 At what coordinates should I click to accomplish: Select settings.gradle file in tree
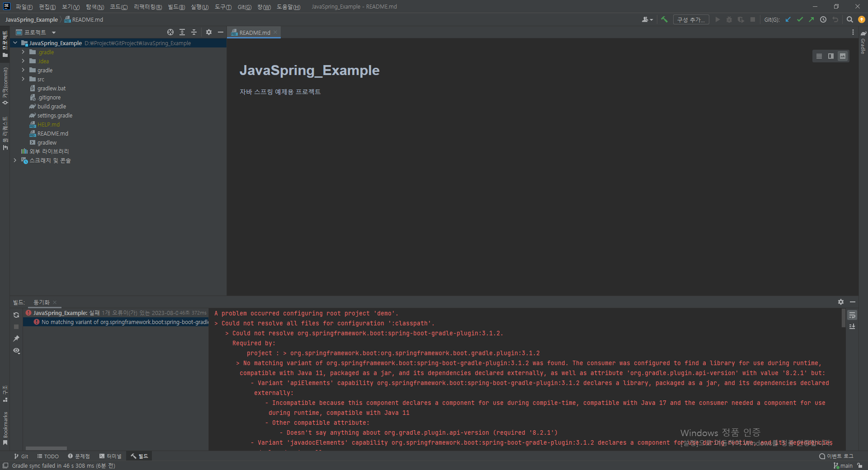pos(55,115)
